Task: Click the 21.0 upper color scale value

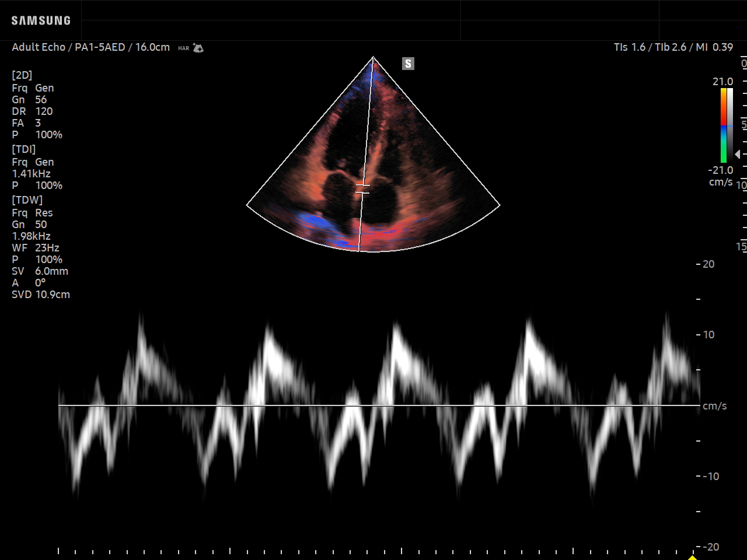Action: [x=722, y=82]
